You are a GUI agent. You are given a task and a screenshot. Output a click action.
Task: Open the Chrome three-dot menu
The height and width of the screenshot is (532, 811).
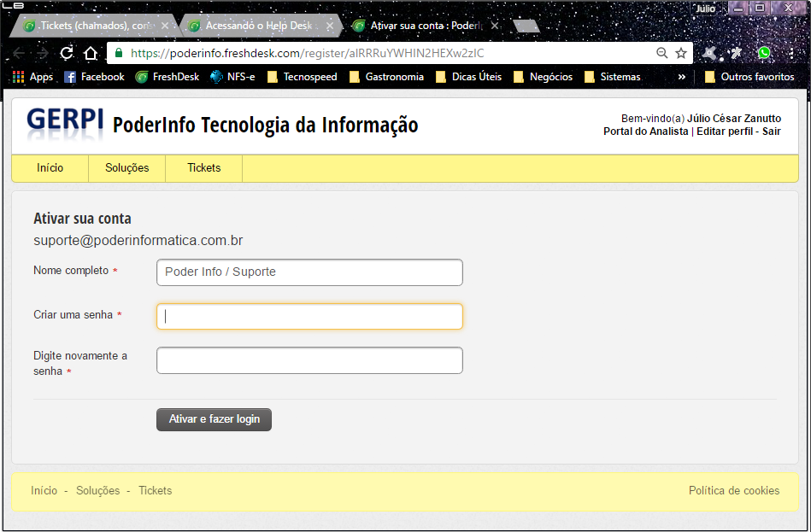[x=791, y=53]
